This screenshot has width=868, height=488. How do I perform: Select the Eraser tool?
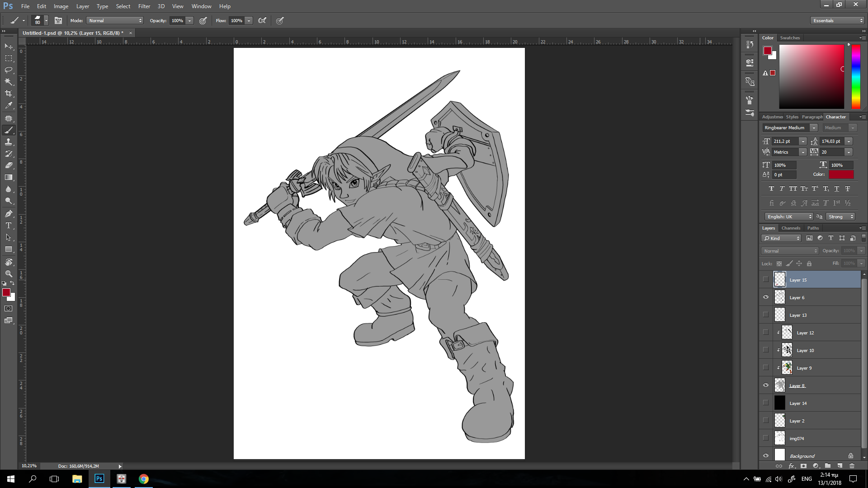(x=9, y=165)
